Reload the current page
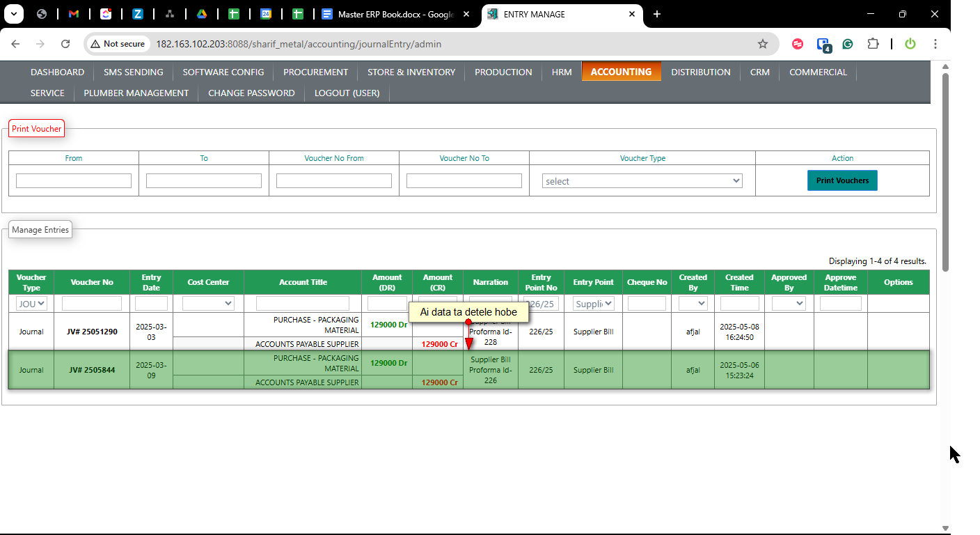980x535 pixels. click(65, 44)
